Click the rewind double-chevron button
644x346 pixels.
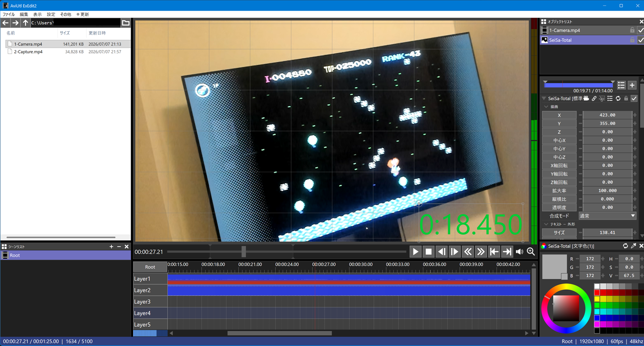click(468, 252)
